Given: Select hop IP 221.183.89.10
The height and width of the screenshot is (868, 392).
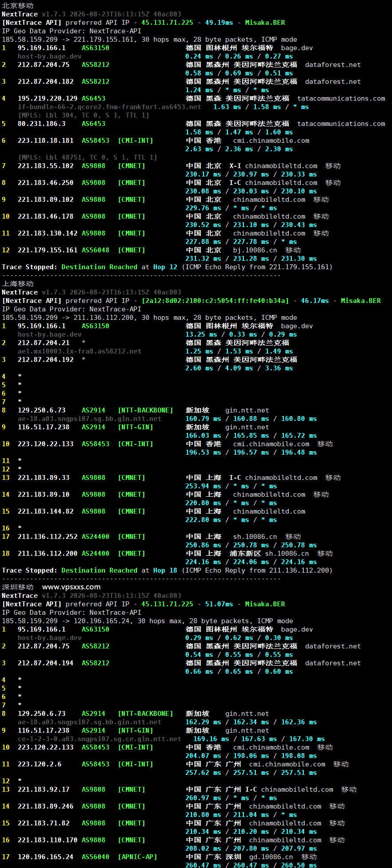Looking at the screenshot, I should click(43, 495).
